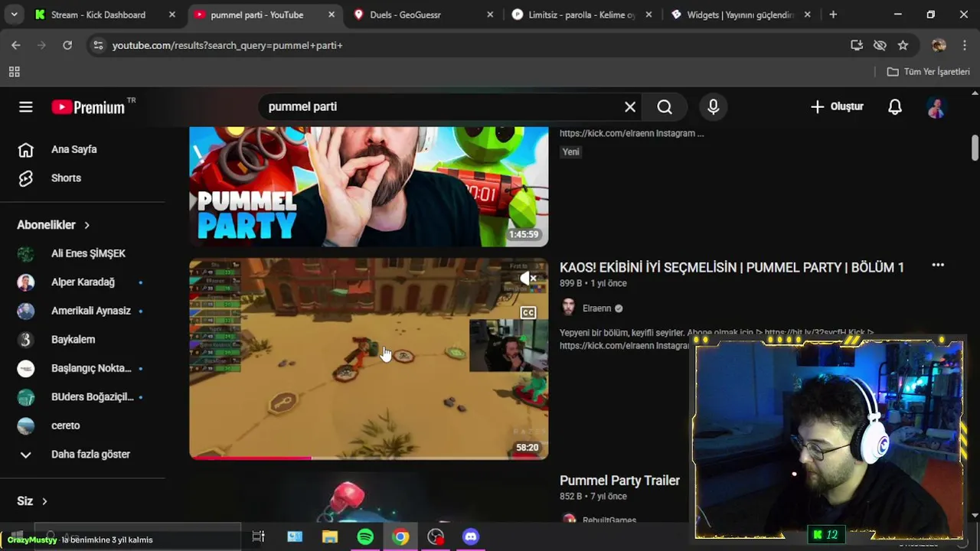Click Chrome icon in taskbar
The width and height of the screenshot is (980, 551).
coord(400,537)
